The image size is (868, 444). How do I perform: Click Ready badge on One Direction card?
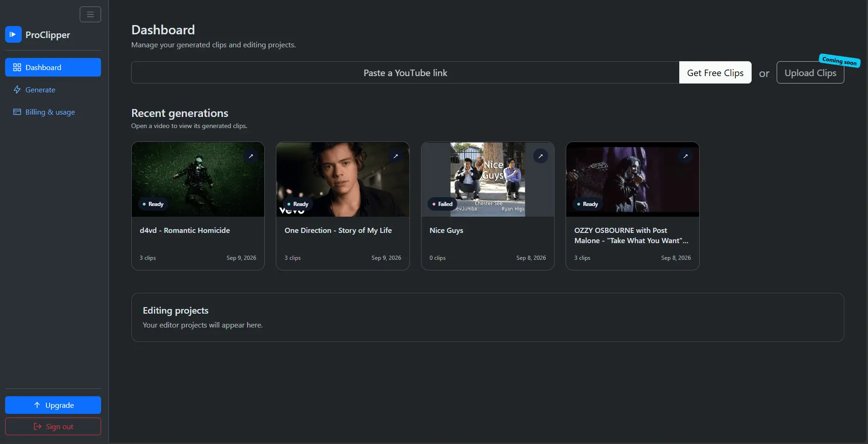298,204
